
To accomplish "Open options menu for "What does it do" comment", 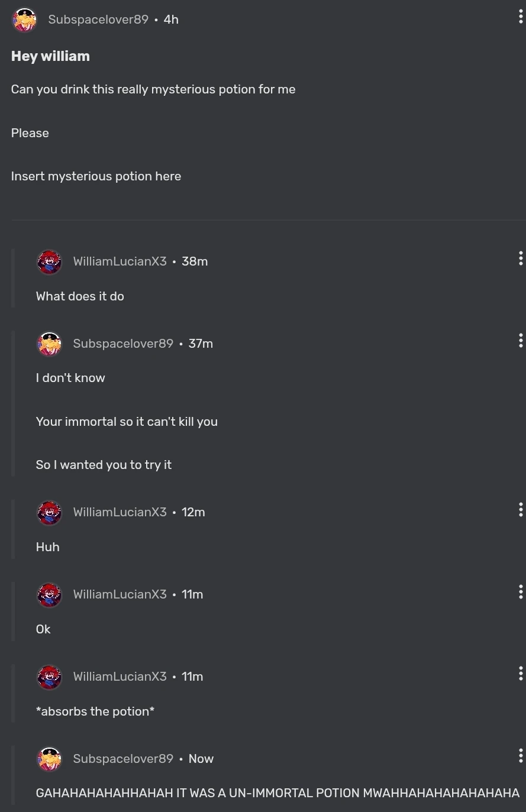I will 520,258.
